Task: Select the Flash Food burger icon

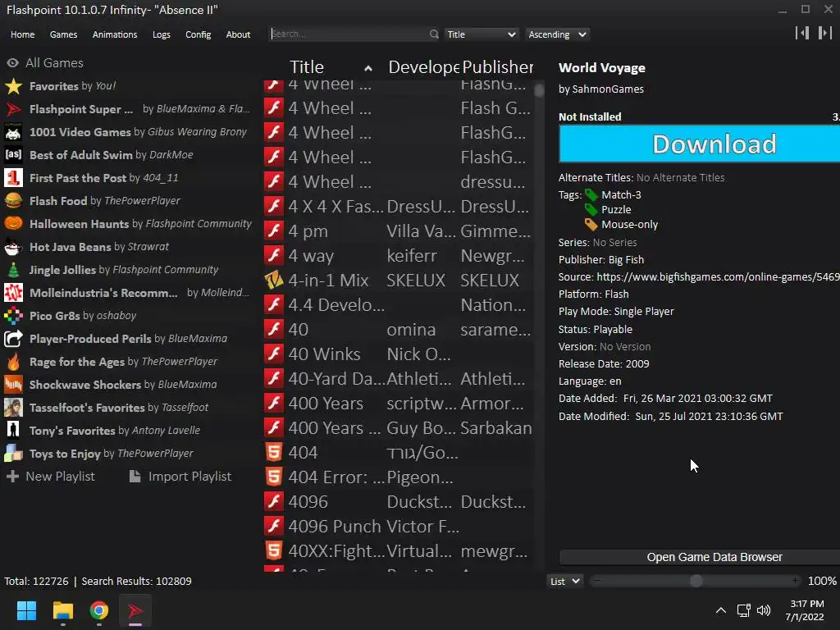Action: click(x=13, y=201)
